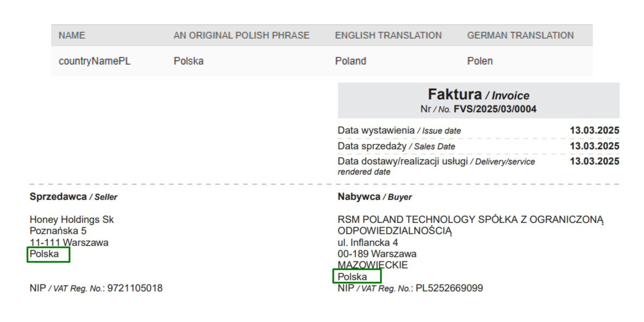Click the Faktura / Invoice title
Viewport: 644px width, 322px height.
tap(478, 94)
